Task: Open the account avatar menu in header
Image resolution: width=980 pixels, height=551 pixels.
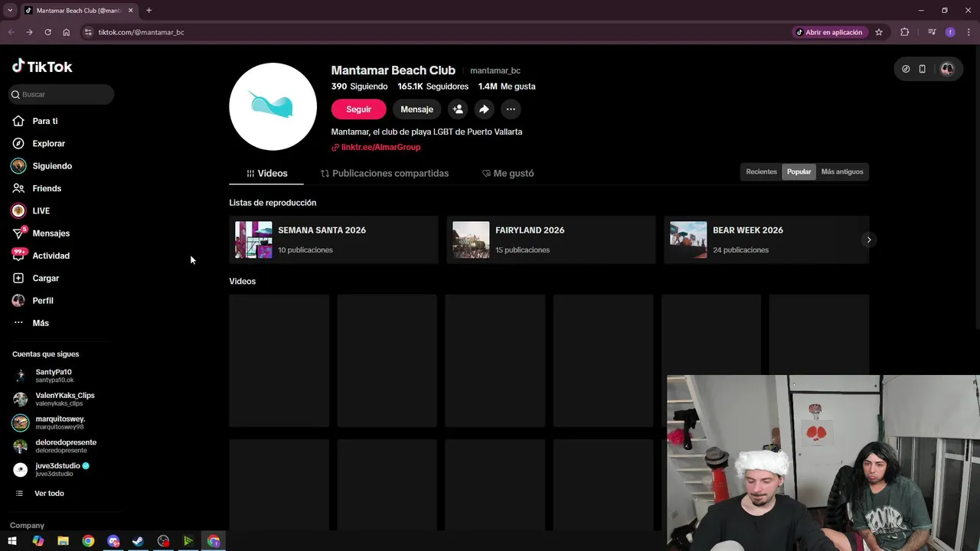Action: click(x=947, y=69)
